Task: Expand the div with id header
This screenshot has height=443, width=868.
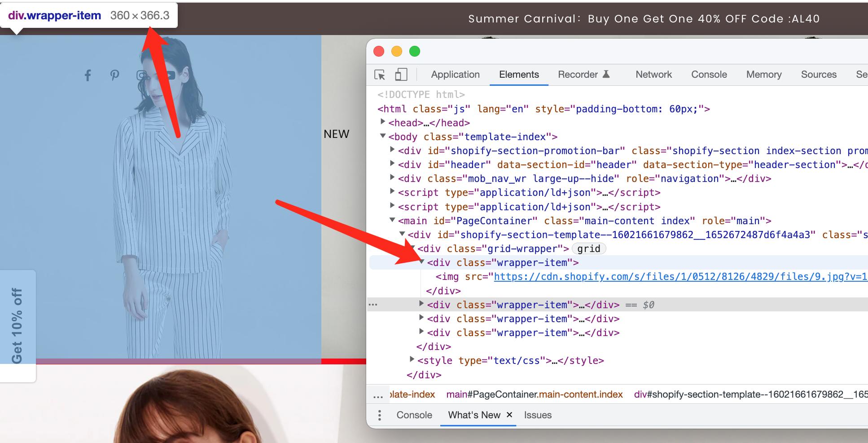Action: click(x=392, y=164)
